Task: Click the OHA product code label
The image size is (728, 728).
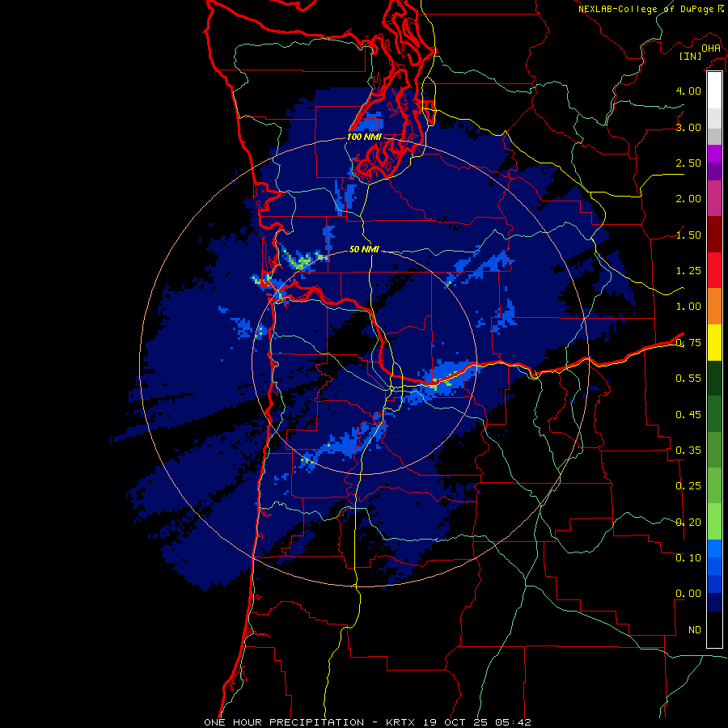Action: click(711, 48)
